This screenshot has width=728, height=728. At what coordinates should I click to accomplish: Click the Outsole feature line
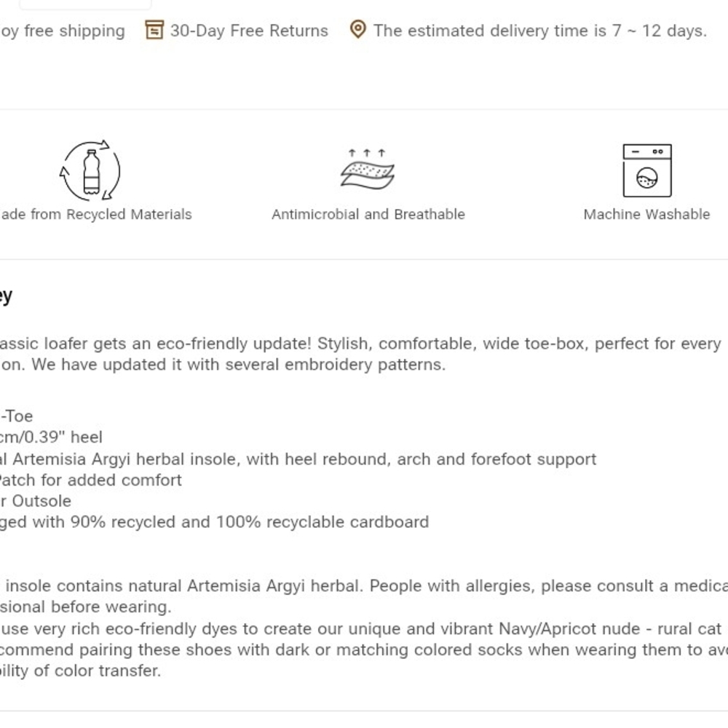point(36,502)
